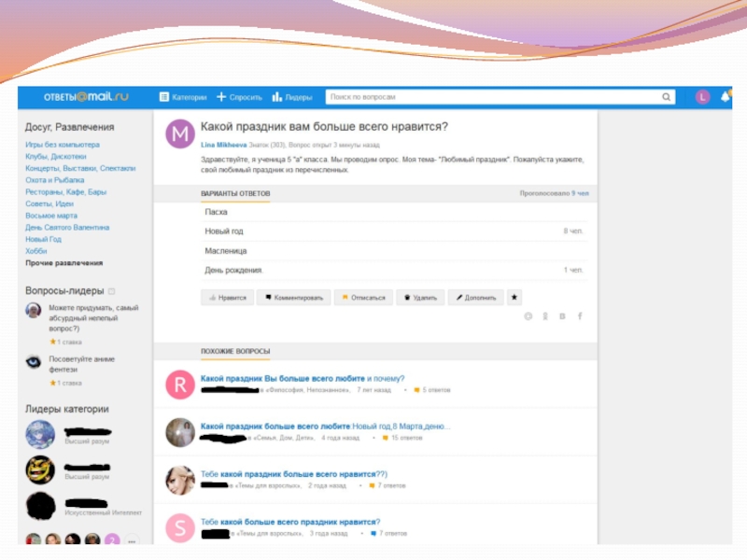The image size is (747, 560).
Task: Share question via the Facebook icon
Action: coord(580,317)
